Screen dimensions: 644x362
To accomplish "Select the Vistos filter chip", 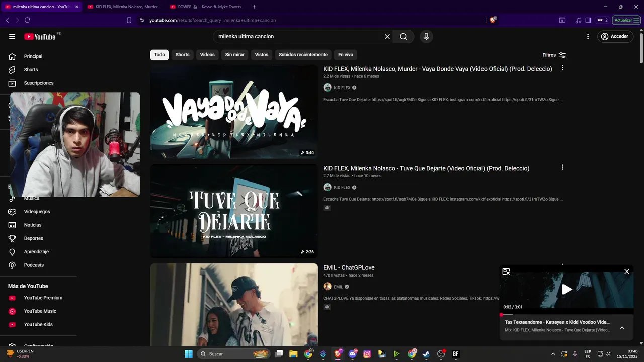I will point(262,55).
